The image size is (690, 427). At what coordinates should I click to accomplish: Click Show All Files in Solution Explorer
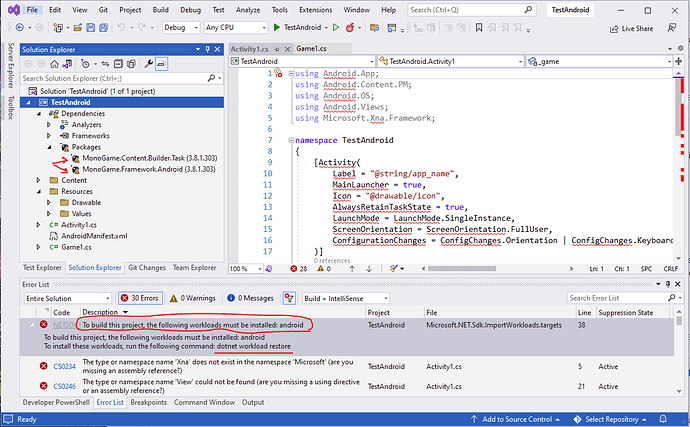coord(131,64)
